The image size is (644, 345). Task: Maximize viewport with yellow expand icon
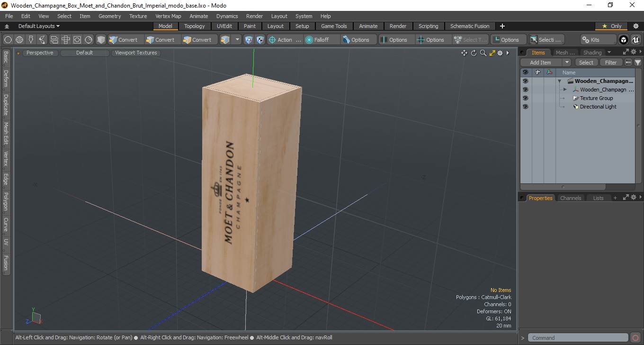[x=492, y=53]
